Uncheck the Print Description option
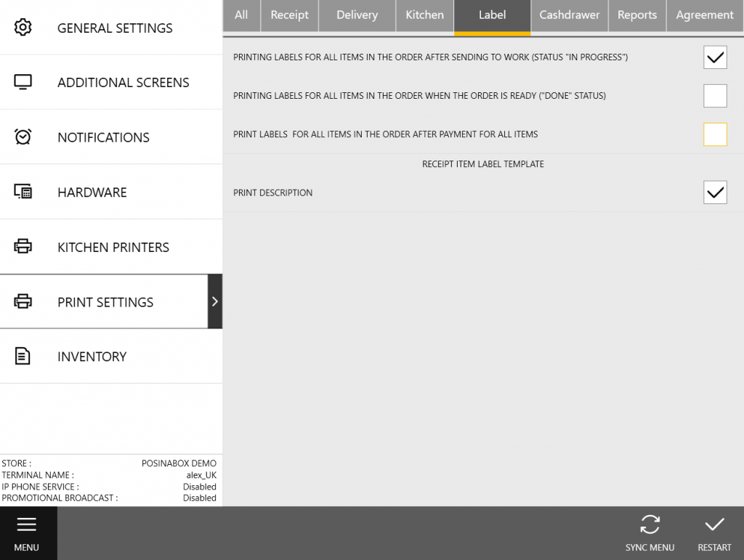The width and height of the screenshot is (744, 560). (x=715, y=192)
